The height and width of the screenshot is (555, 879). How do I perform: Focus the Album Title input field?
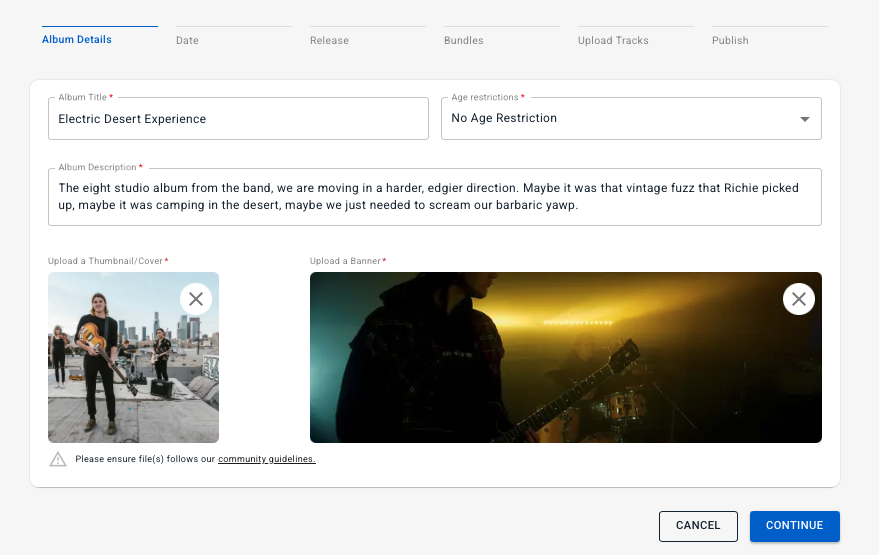[x=238, y=119]
